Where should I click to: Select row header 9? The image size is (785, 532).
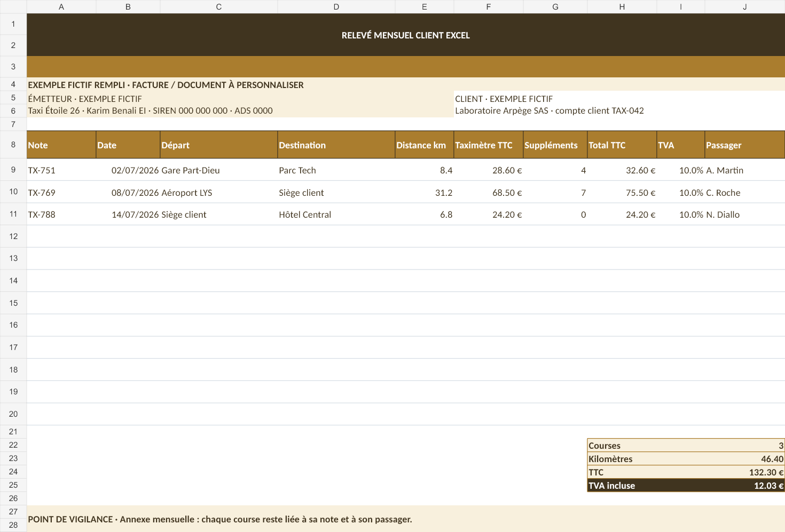13,170
